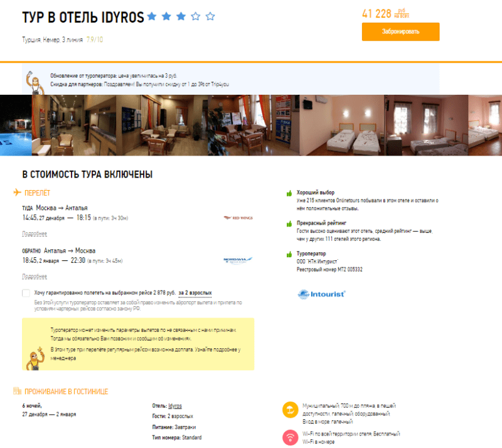This screenshot has height=448, width=502.
Task: Enable guaranteed flight on selected route checkbox
Action: (26, 292)
